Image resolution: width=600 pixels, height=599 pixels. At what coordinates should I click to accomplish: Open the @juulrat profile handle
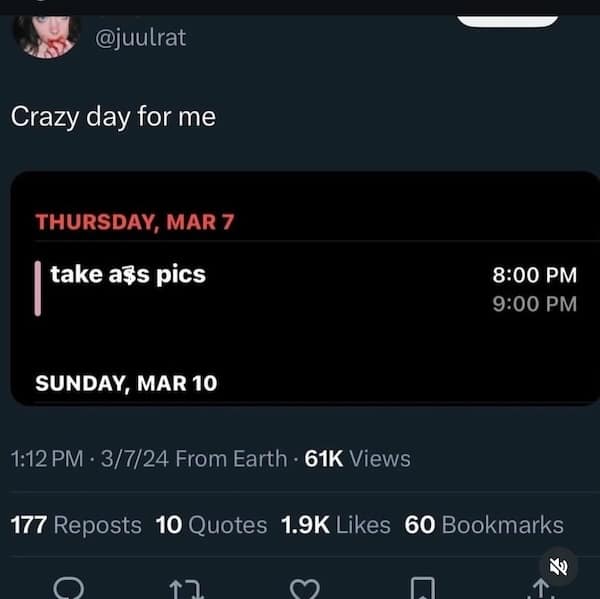(x=139, y=38)
